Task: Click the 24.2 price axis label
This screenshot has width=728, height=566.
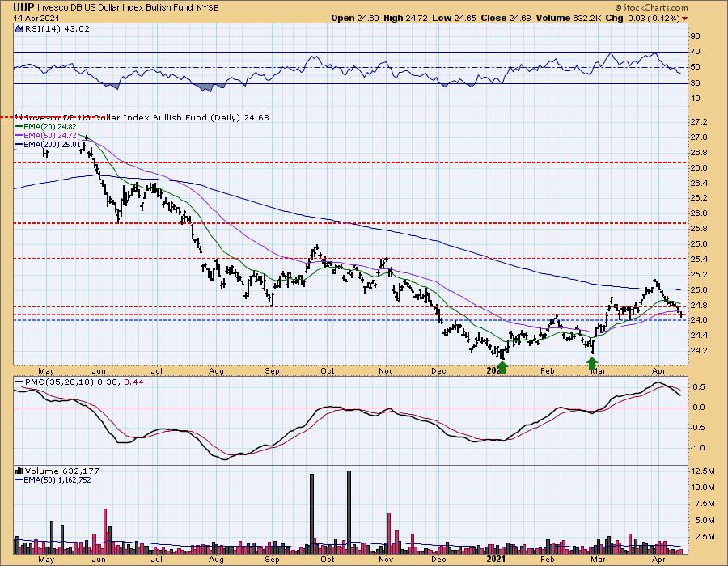Action: click(699, 350)
